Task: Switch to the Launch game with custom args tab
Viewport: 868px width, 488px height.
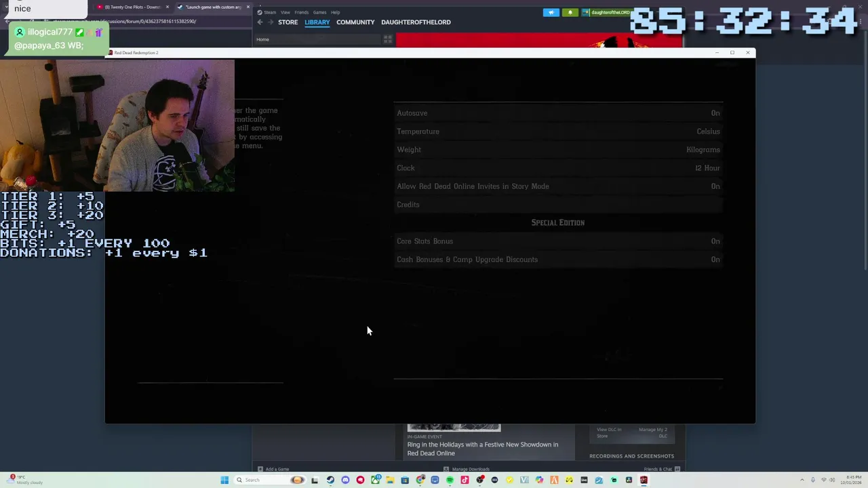Action: pyautogui.click(x=212, y=7)
